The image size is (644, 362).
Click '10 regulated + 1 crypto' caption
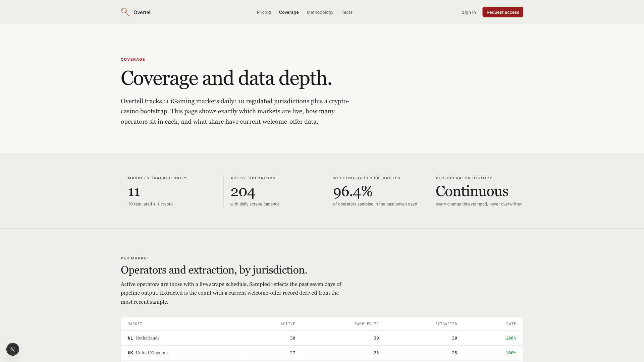(150, 204)
